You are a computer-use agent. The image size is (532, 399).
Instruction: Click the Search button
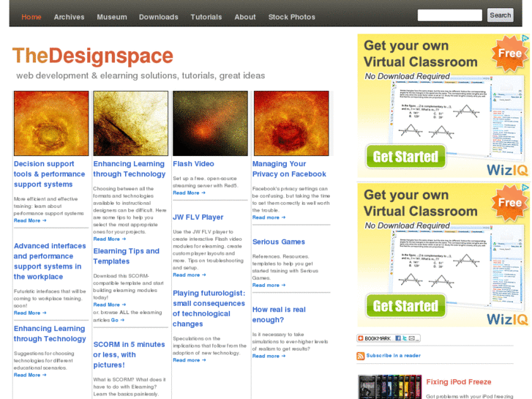500,15
